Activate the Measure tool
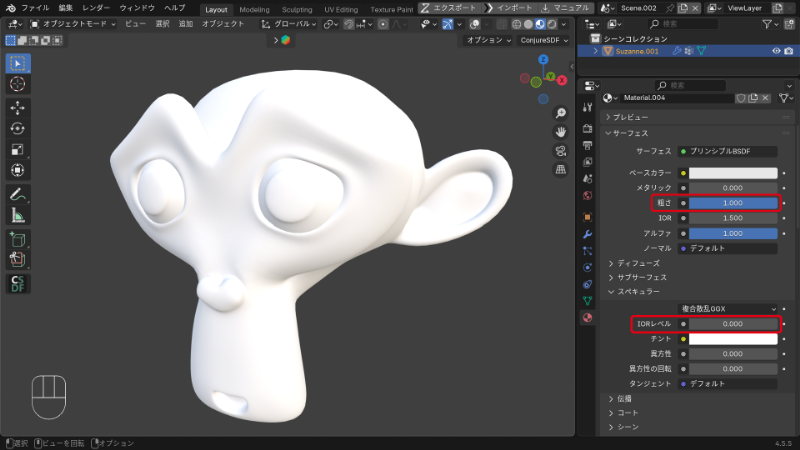Viewport: 800px width, 450px height. (x=18, y=214)
